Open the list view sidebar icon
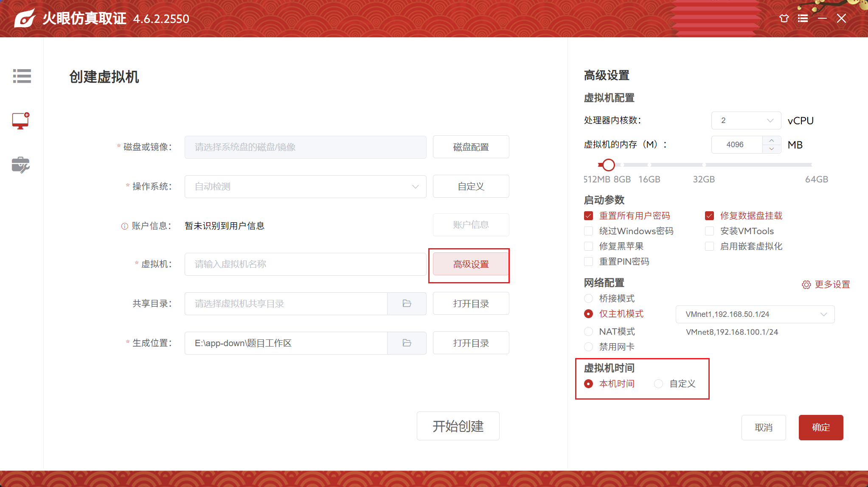The height and width of the screenshot is (487, 868). tap(22, 76)
